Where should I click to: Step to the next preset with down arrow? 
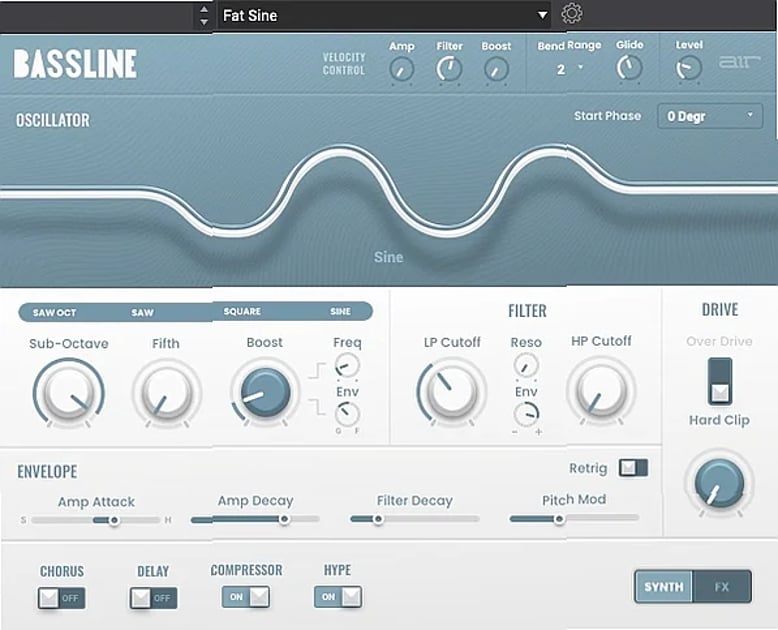tap(203, 22)
